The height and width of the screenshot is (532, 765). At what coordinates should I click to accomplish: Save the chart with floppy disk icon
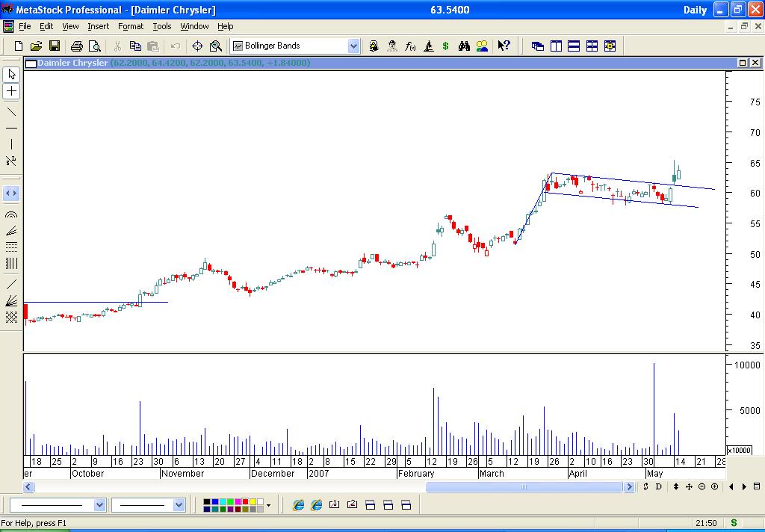[54, 46]
